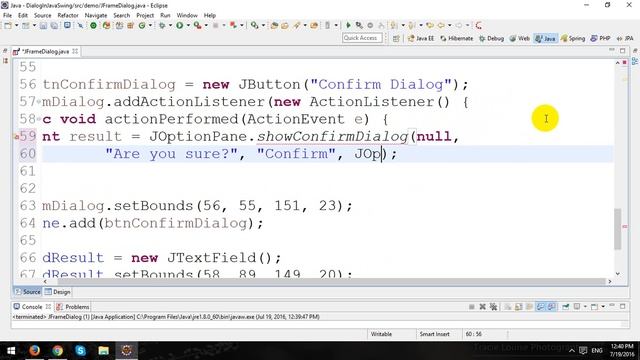Click the Run Last Tool icon
The height and width of the screenshot is (360, 640).
198,25
